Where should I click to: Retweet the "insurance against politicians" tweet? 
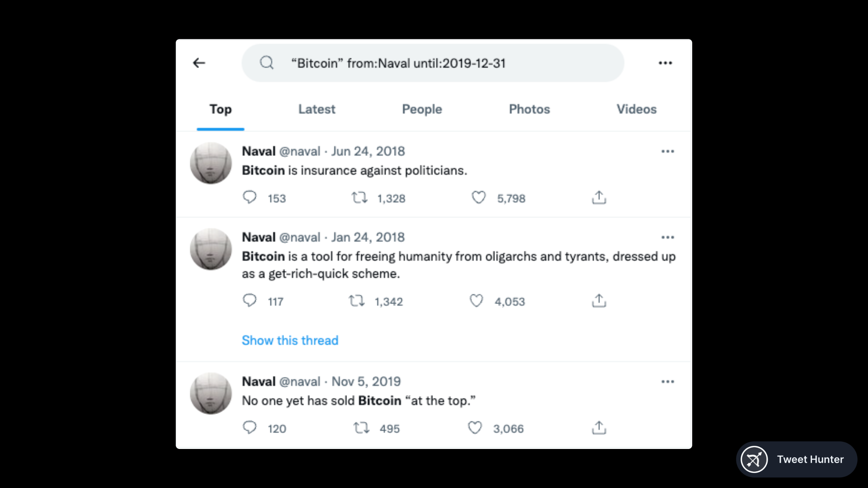coord(359,197)
